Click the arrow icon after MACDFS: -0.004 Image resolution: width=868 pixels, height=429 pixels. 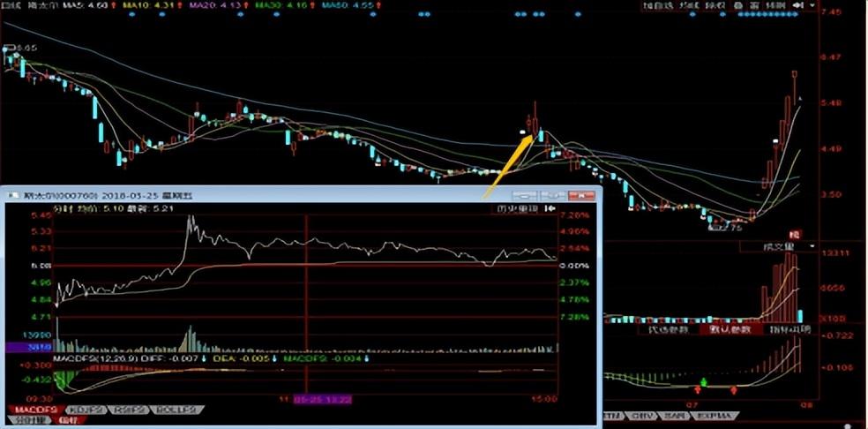(365, 358)
